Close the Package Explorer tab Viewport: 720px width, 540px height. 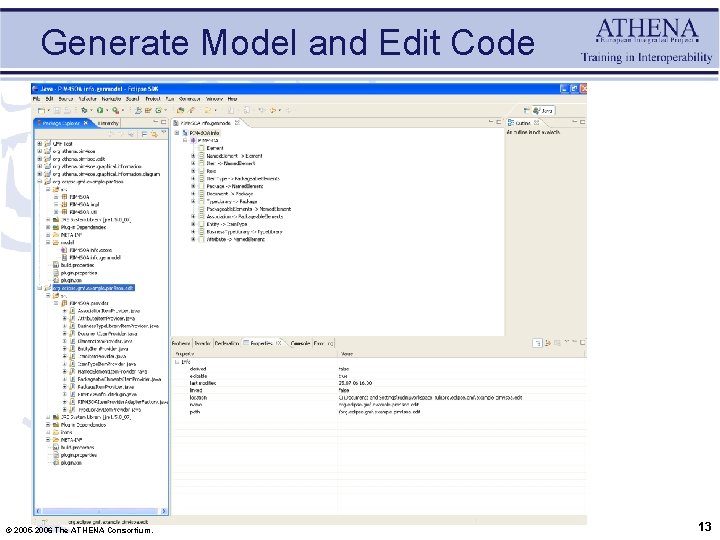(86, 123)
